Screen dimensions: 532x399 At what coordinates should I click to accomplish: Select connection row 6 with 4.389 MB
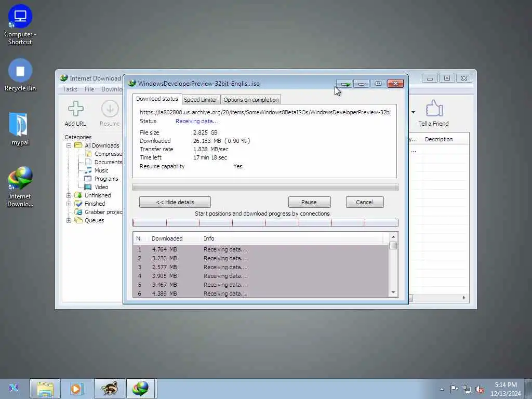point(261,294)
